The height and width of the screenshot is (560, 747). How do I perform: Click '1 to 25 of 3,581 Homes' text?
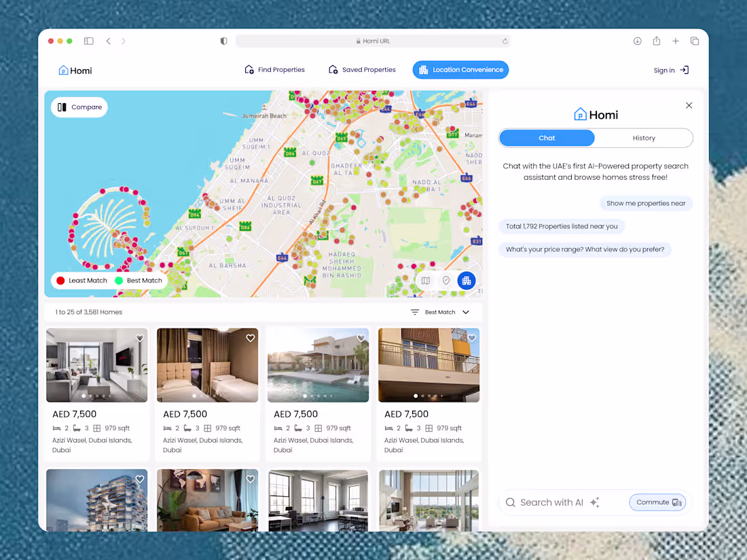[x=88, y=312]
